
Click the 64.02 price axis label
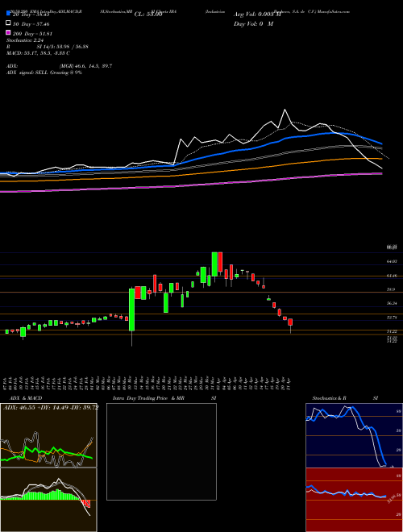point(392,262)
